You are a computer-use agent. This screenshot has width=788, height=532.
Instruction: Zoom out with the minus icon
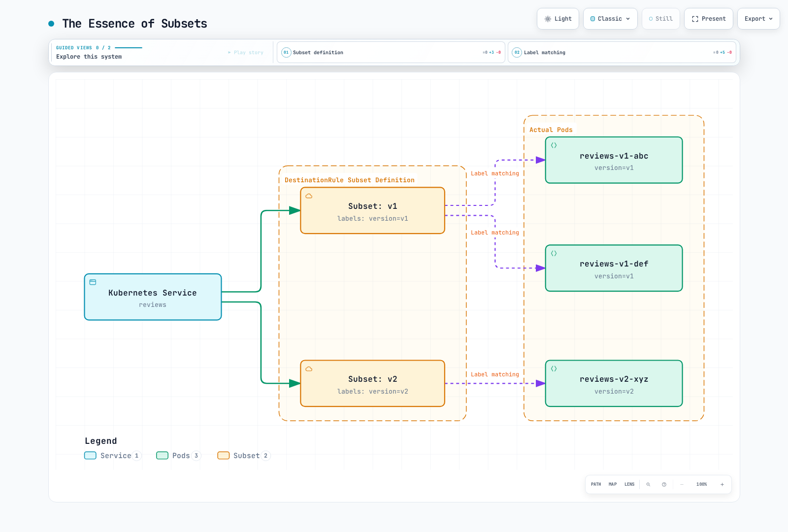682,484
